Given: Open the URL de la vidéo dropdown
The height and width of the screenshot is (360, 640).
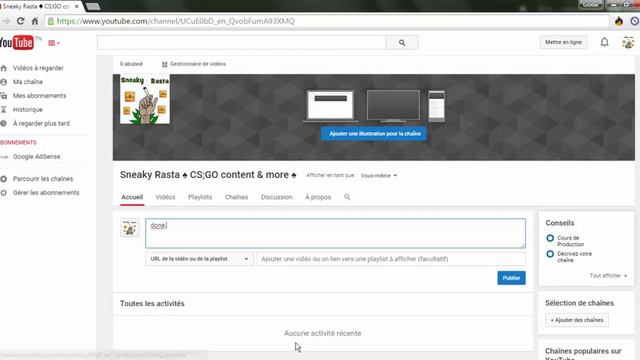Looking at the screenshot, I should pos(199,259).
